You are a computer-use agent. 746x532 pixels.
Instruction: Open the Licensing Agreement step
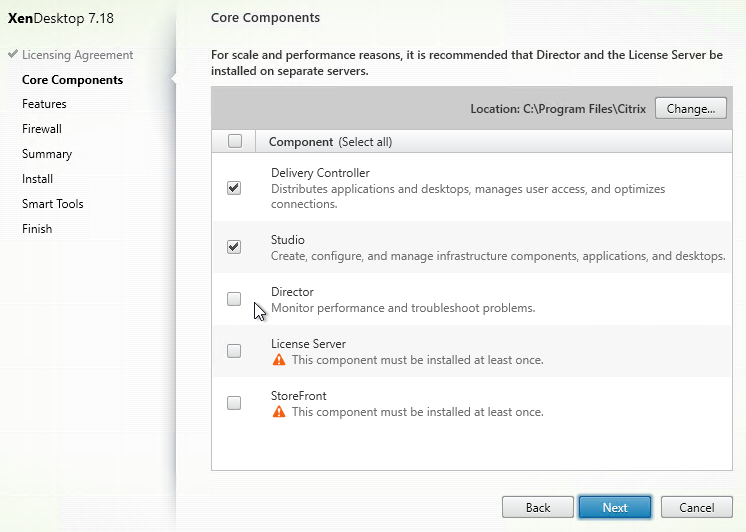pyautogui.click(x=78, y=55)
